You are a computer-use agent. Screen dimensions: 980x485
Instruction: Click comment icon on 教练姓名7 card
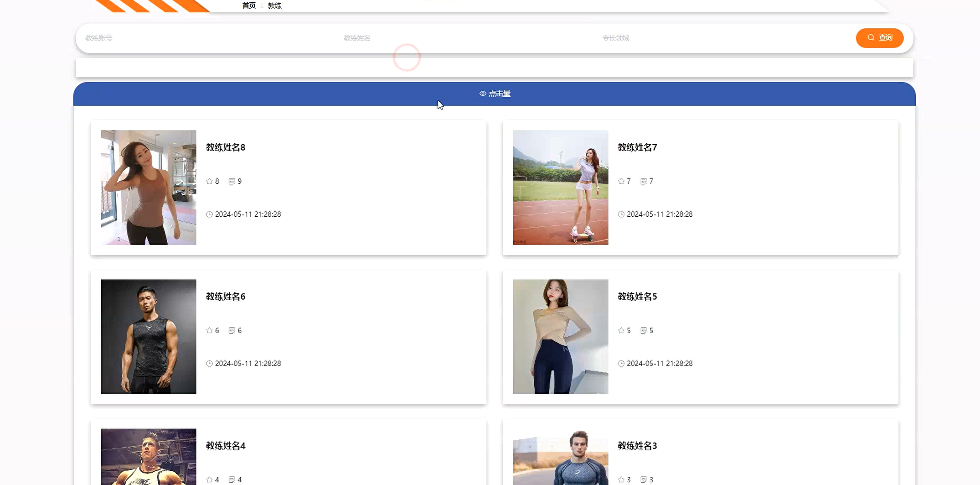[x=644, y=181]
